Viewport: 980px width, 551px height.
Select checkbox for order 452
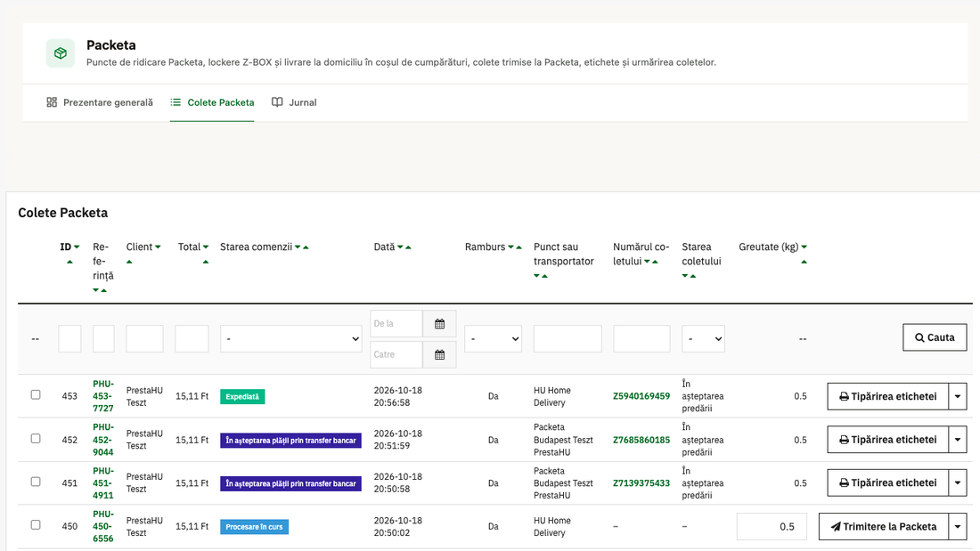(x=36, y=439)
